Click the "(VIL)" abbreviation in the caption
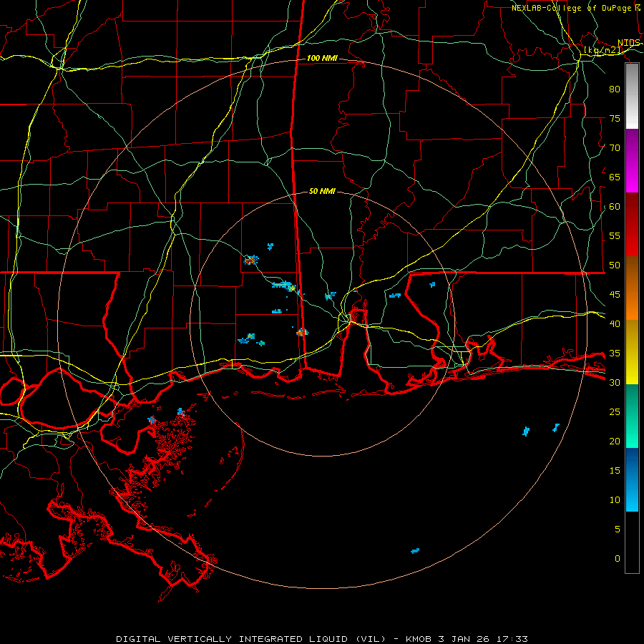Screen dimensions: 644x644 coord(371,639)
